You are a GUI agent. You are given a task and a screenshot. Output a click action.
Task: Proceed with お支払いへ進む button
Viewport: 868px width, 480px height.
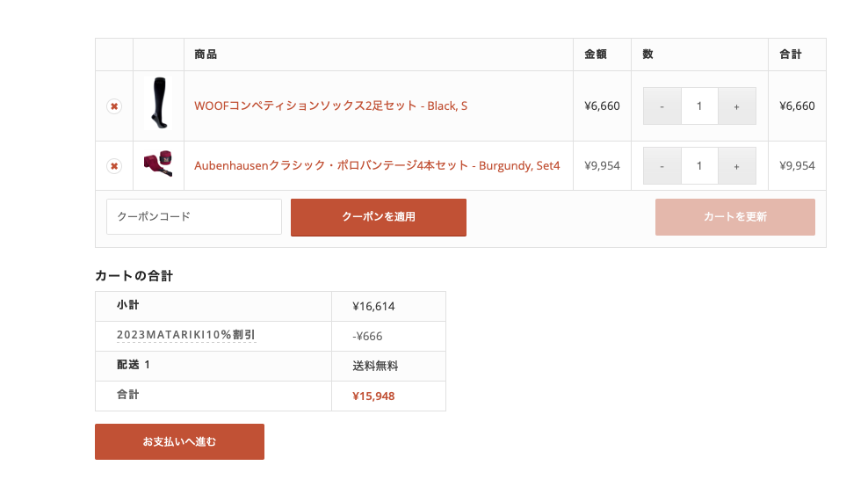point(179,441)
